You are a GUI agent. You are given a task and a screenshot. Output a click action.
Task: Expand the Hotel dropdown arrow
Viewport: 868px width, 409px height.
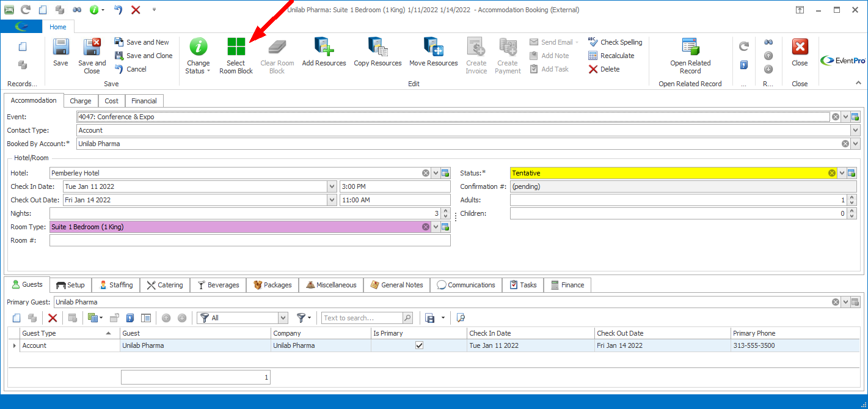pyautogui.click(x=436, y=173)
